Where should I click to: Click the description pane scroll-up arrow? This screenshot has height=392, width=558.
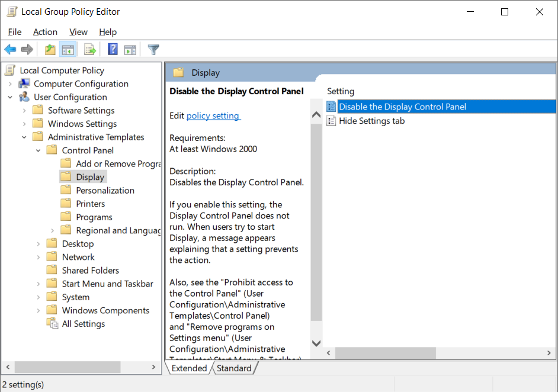pyautogui.click(x=316, y=115)
